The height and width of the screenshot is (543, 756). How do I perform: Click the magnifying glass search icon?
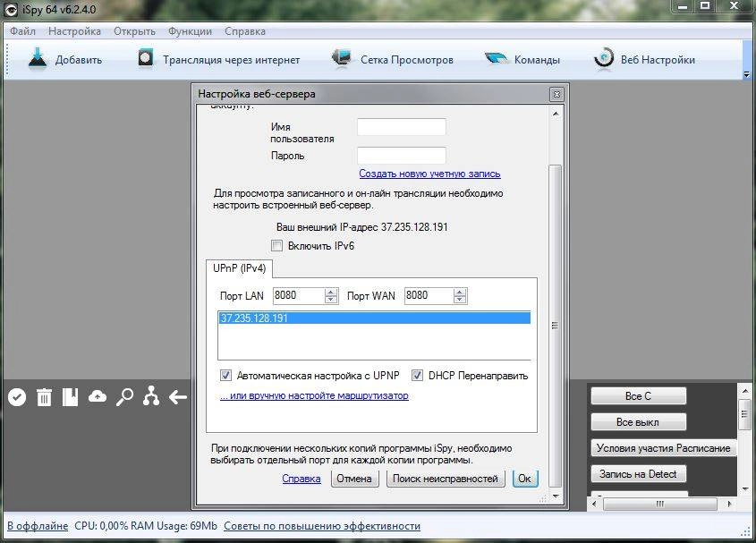pos(124,397)
